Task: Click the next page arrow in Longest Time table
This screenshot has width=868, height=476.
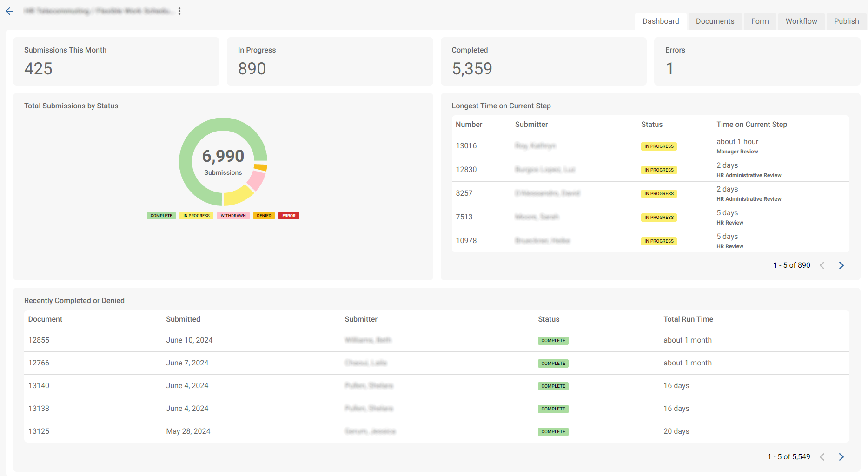Action: tap(841, 265)
